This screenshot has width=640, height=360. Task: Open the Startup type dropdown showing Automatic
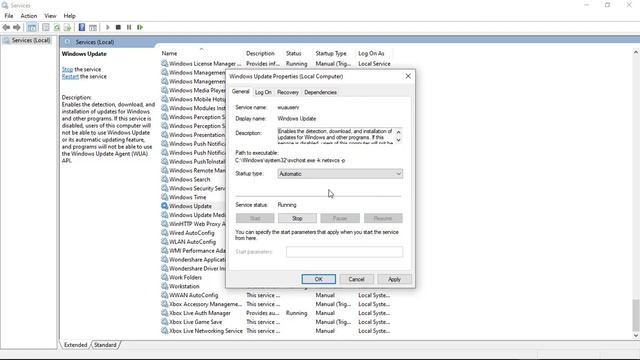[x=340, y=174]
